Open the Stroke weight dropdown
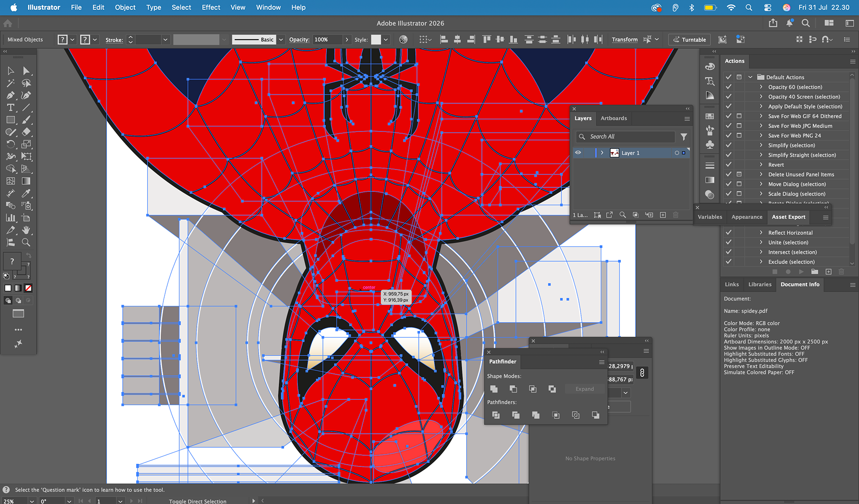 165,40
